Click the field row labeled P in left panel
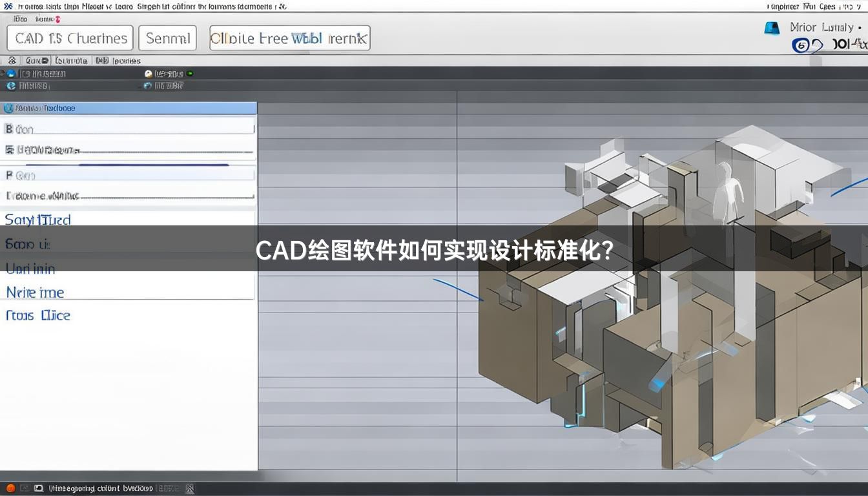This screenshot has width=868, height=496. [129, 175]
